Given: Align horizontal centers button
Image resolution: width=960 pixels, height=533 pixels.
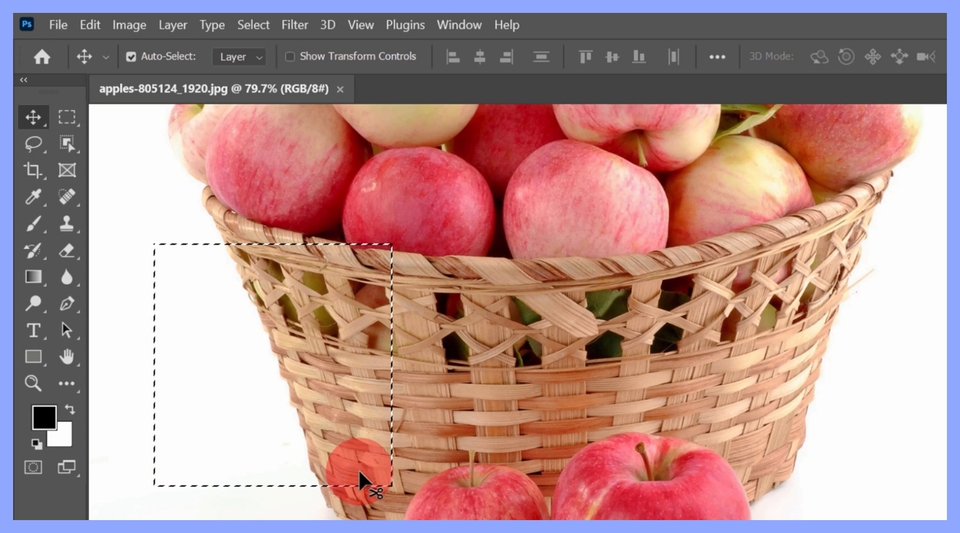Looking at the screenshot, I should click(480, 57).
